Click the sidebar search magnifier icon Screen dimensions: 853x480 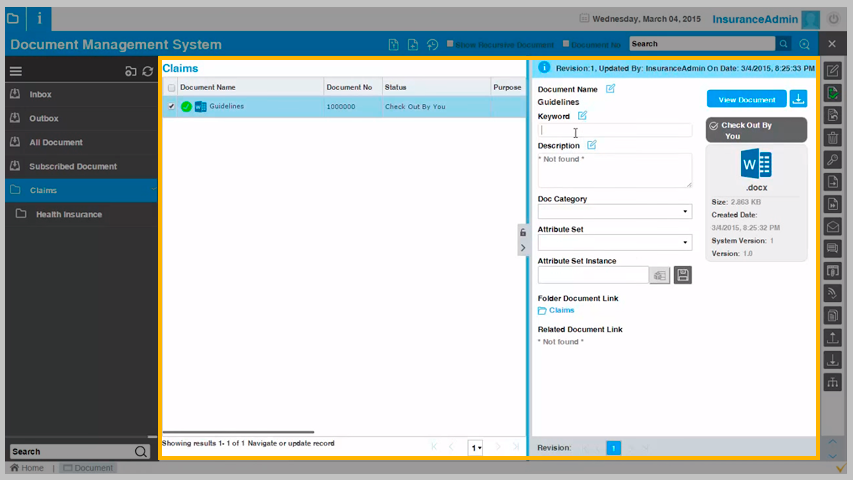coord(141,451)
